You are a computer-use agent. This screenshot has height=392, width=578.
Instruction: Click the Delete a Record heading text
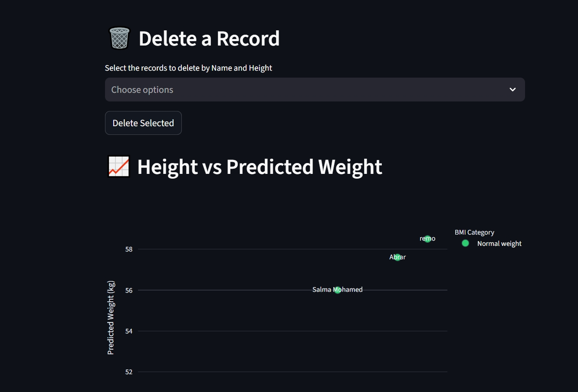coord(209,39)
